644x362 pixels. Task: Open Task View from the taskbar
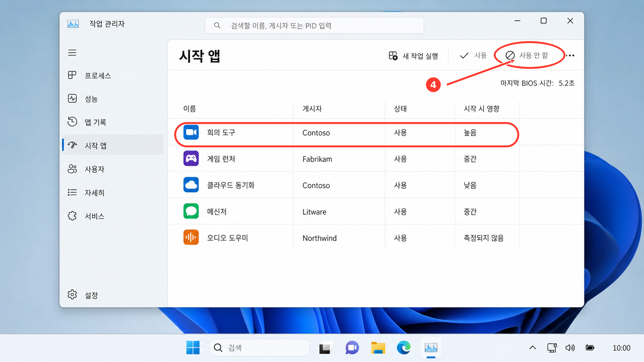pyautogui.click(x=325, y=348)
